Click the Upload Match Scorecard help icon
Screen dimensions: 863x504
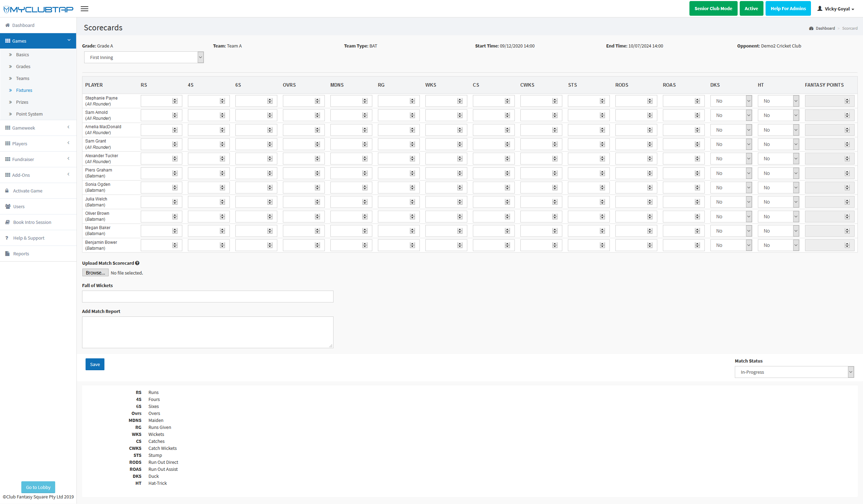[137, 263]
